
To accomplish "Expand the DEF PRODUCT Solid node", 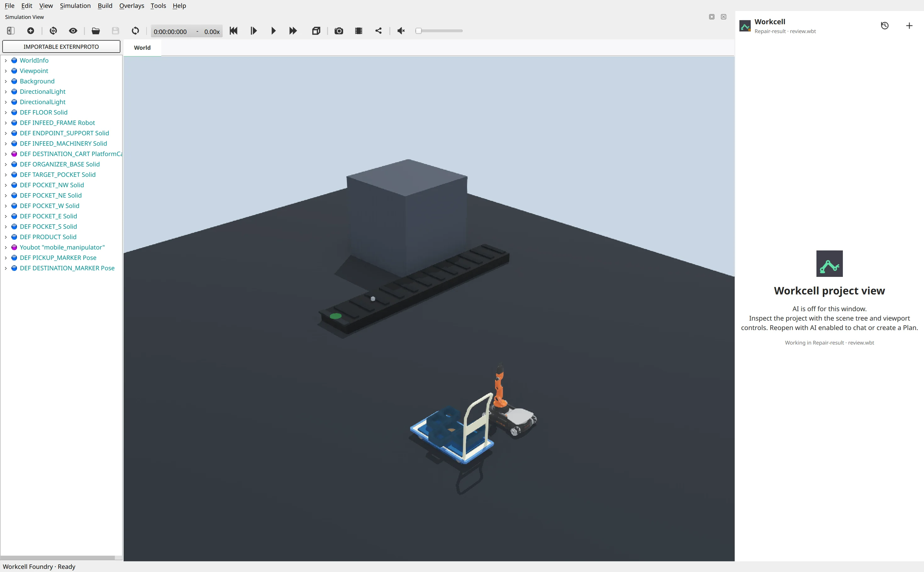I will point(6,237).
